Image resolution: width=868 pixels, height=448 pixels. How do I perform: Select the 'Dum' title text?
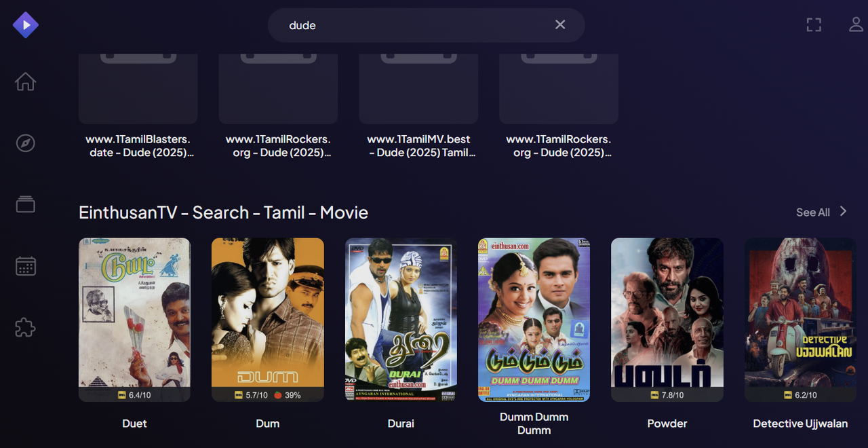point(268,424)
